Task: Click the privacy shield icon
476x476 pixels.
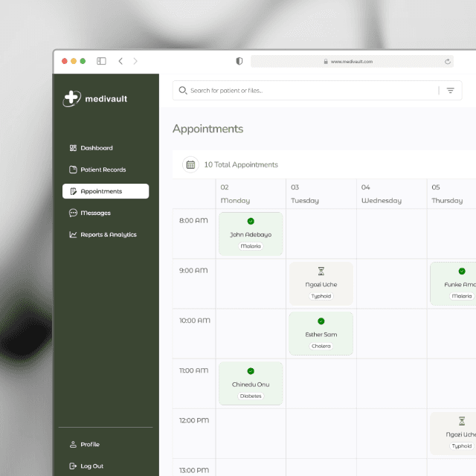Action: click(239, 61)
